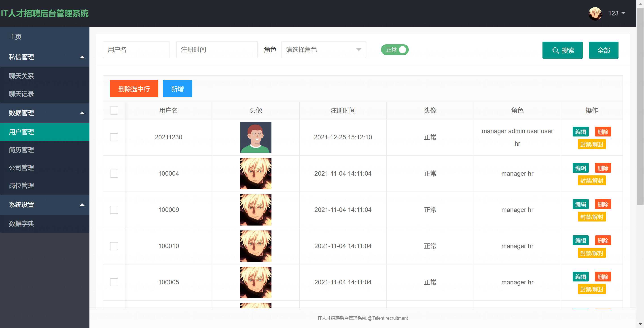
Task: Open 岗位管理 in the sidebar
Action: tap(45, 186)
